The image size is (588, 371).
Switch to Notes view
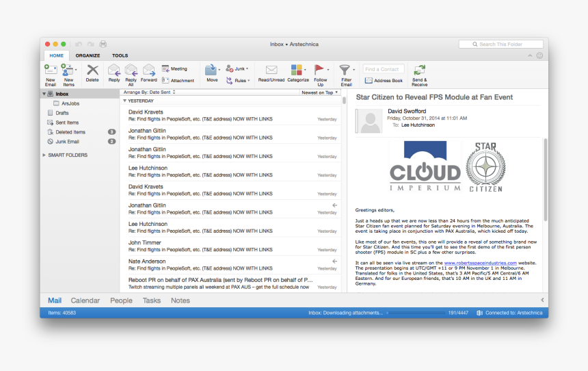pos(181,300)
